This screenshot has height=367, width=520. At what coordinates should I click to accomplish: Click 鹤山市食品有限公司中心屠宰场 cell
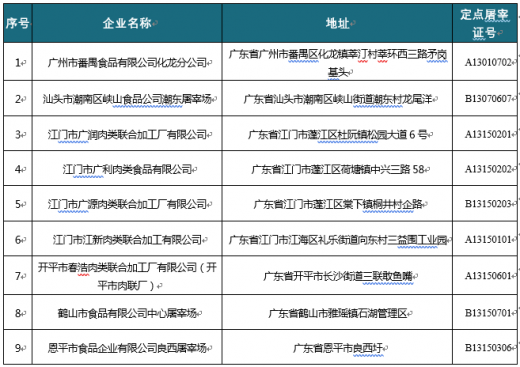pyautogui.click(x=127, y=313)
